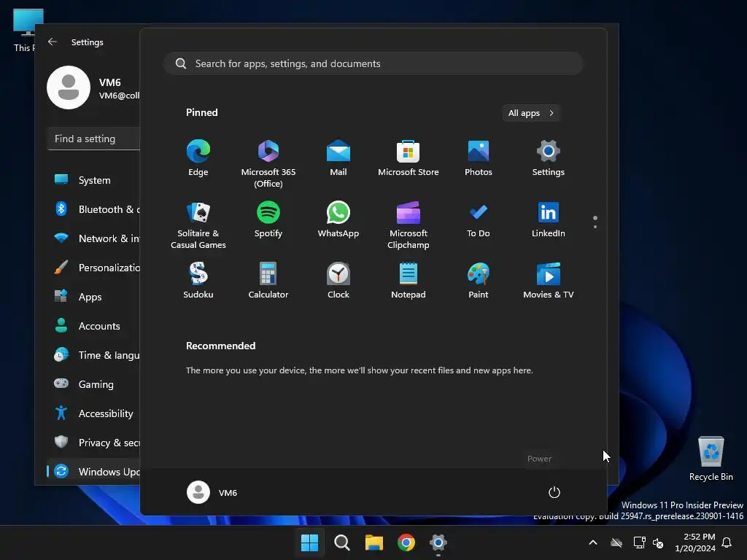Open Microsoft Store from Start menu
This screenshot has height=560, width=747.
pos(409,158)
